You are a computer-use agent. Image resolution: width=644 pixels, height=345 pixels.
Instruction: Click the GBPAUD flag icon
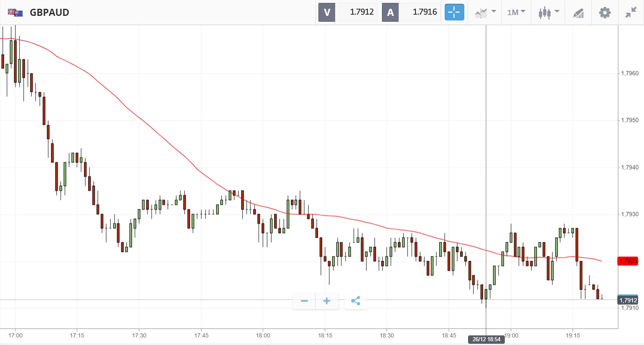[x=15, y=13]
